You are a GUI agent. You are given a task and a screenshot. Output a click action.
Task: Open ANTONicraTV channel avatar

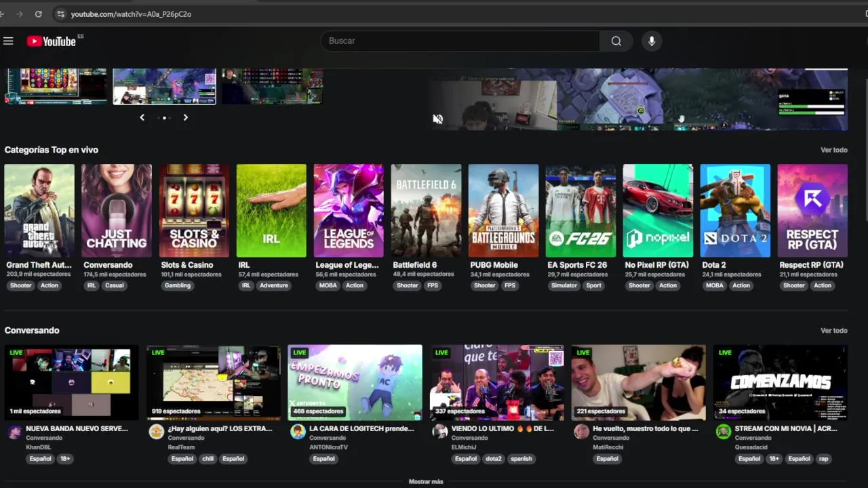click(x=298, y=432)
